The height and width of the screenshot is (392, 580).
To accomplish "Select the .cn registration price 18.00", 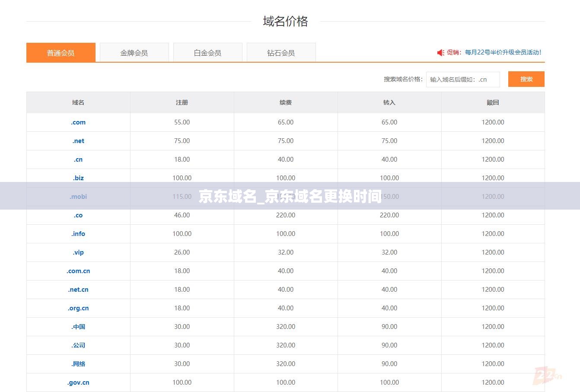I will [182, 159].
